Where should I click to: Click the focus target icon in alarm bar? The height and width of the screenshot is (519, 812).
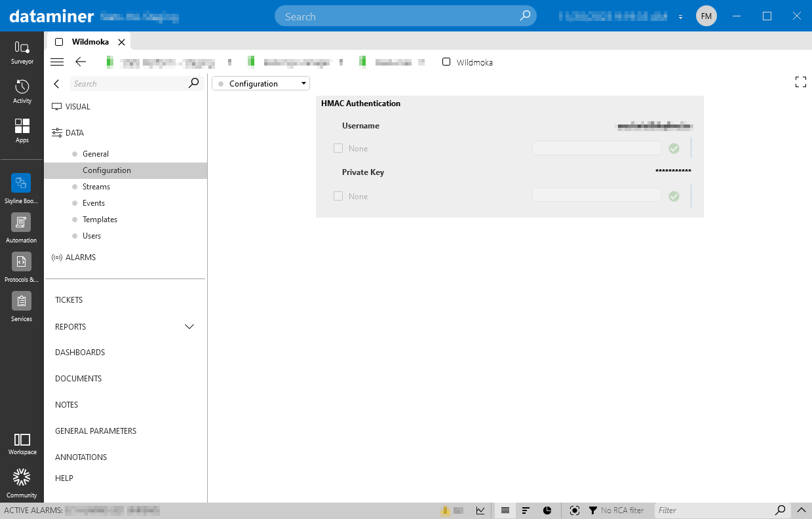click(575, 510)
